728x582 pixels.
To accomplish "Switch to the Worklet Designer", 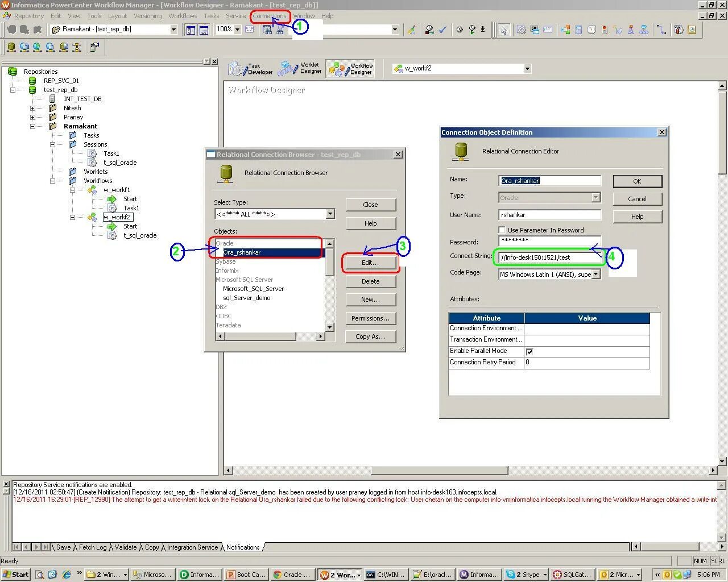I will [300, 68].
